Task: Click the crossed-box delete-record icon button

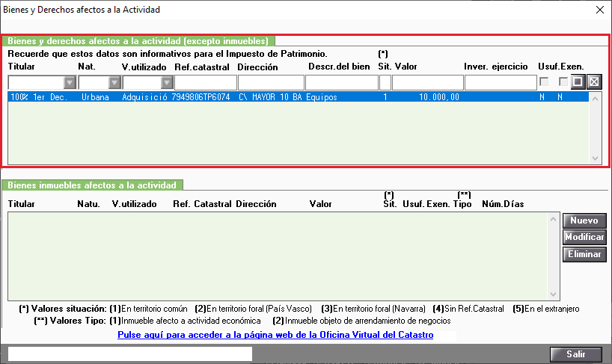Action: (x=594, y=81)
